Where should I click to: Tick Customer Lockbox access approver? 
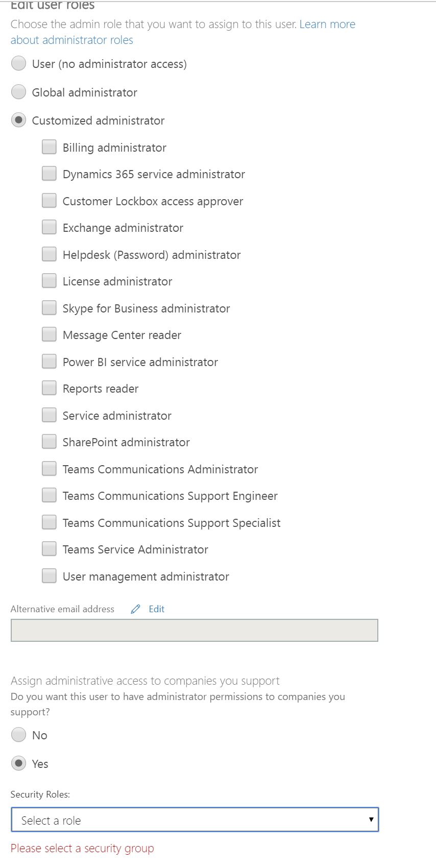click(x=49, y=201)
